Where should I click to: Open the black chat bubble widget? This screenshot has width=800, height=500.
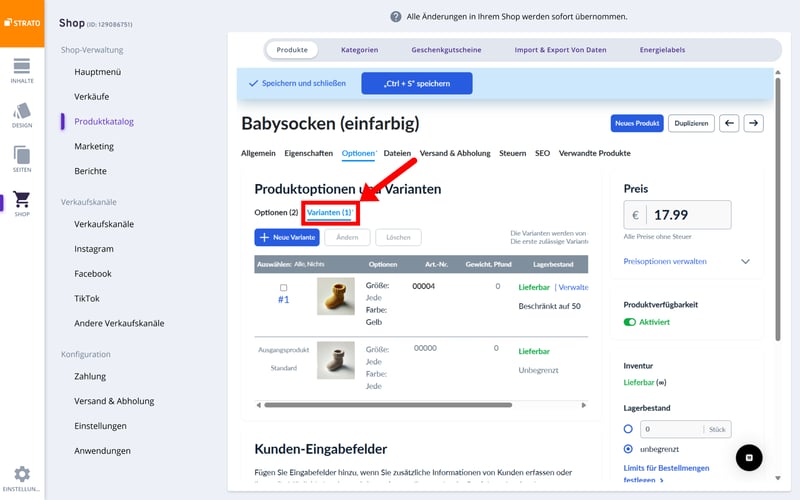click(749, 458)
